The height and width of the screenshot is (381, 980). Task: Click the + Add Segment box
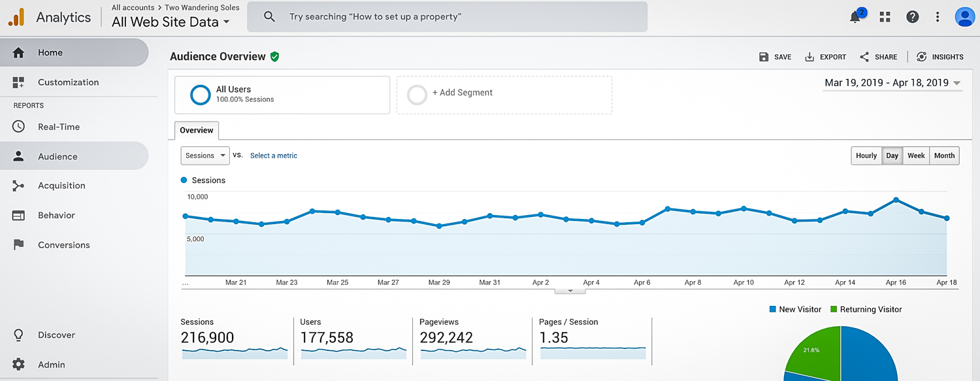[504, 95]
